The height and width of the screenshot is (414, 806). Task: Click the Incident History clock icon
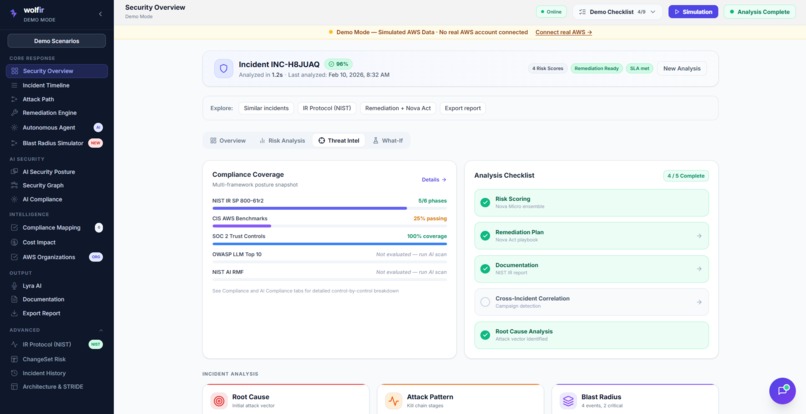pos(14,373)
